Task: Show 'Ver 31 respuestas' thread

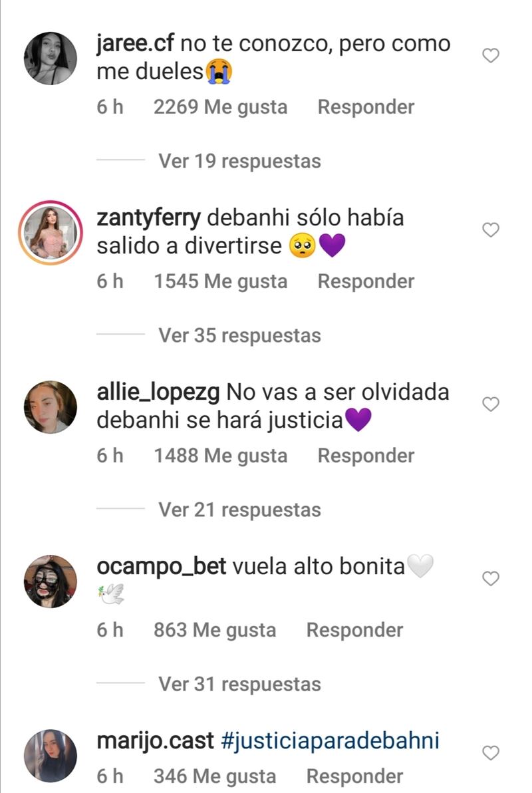Action: click(239, 685)
